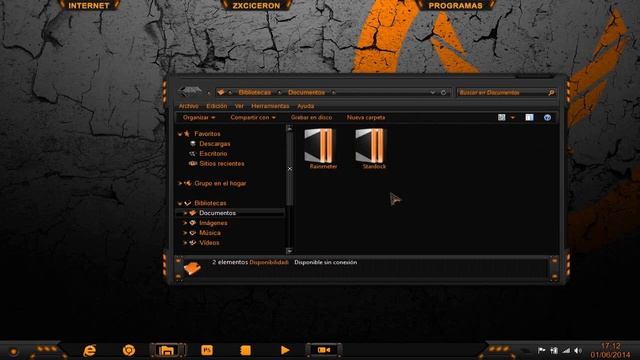Expand the Música library node

(185, 233)
